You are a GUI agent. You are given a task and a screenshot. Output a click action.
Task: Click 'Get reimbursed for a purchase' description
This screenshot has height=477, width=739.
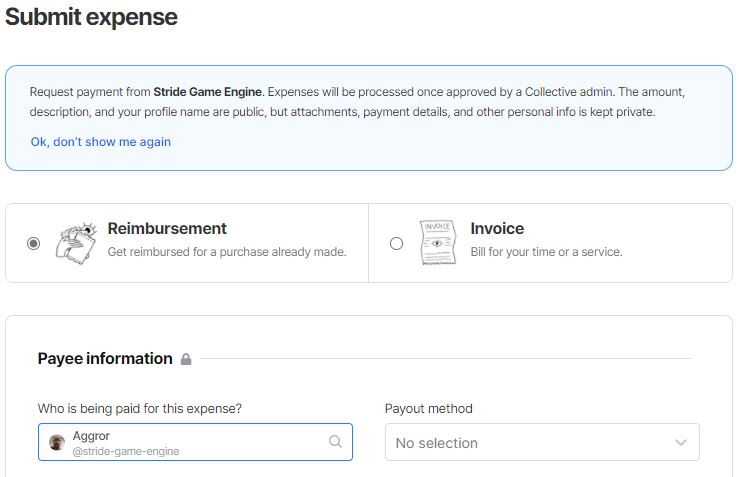click(x=226, y=252)
